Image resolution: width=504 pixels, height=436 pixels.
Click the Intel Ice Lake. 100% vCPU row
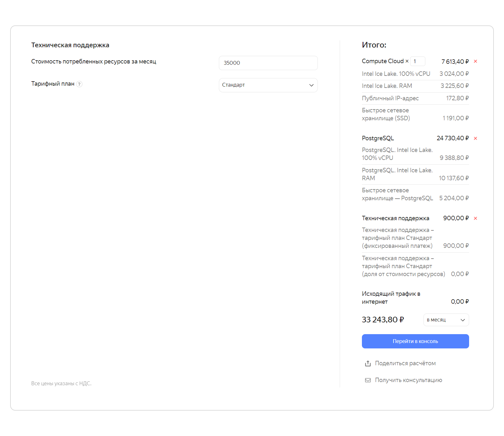point(415,74)
